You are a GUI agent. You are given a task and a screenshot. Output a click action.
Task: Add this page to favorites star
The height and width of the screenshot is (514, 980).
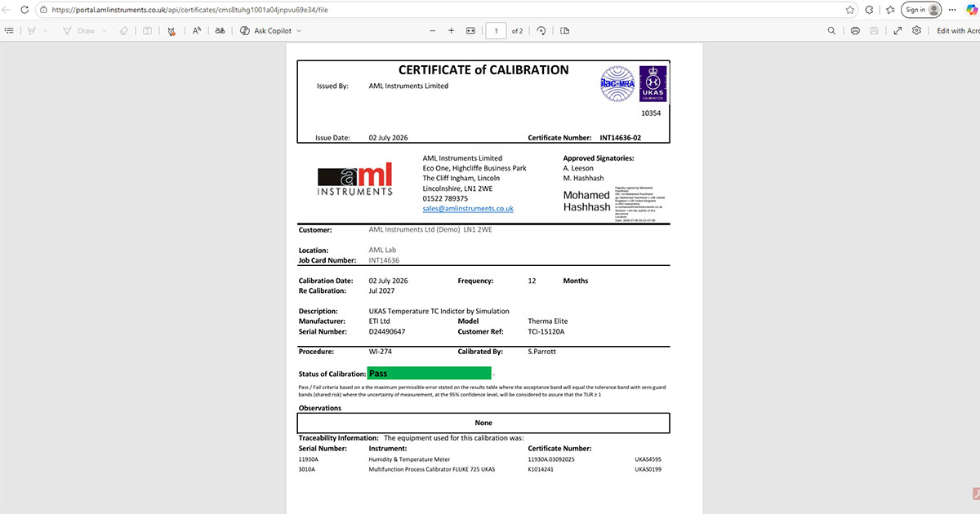click(850, 10)
